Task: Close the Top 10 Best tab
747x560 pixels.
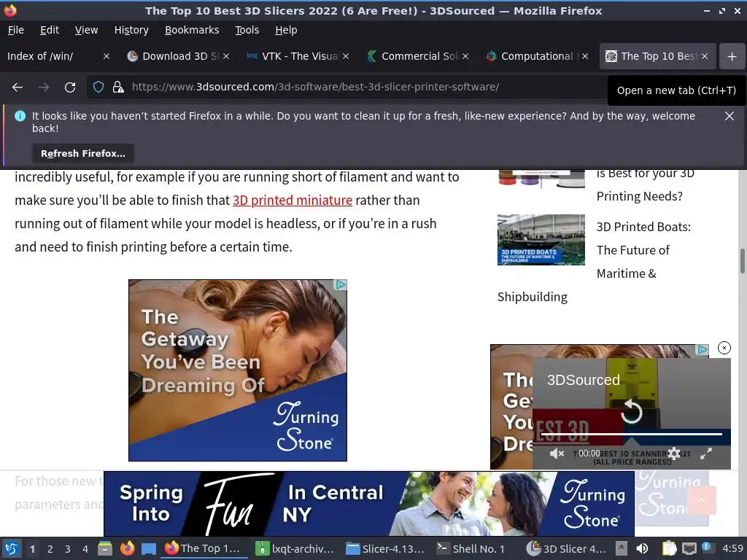Action: [705, 56]
